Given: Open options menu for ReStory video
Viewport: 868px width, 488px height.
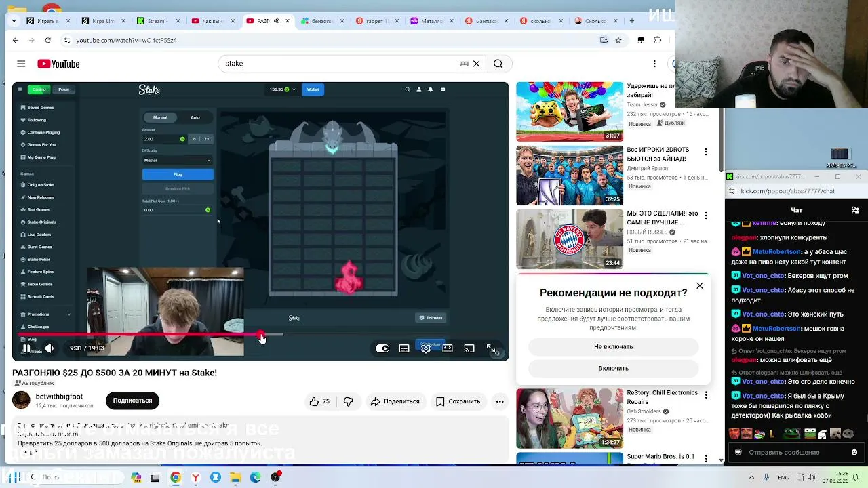Looking at the screenshot, I should 706,394.
